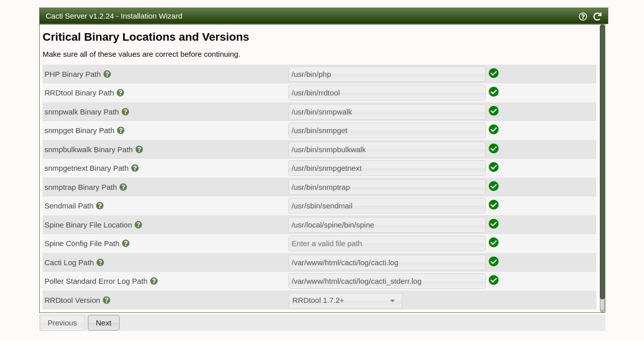Click the refresh icon in the wizard header

(x=597, y=16)
